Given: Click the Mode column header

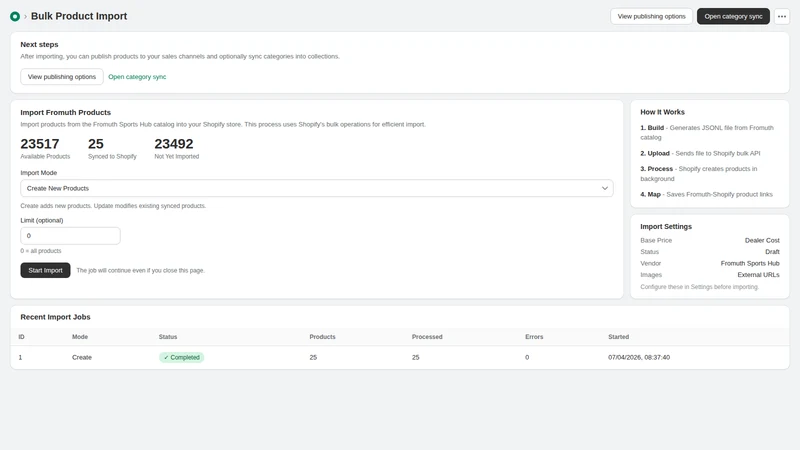Looking at the screenshot, I should click(80, 337).
